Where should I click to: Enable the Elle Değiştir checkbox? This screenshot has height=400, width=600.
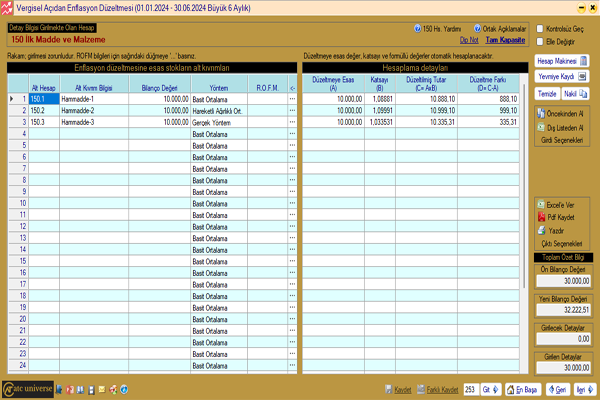[540, 41]
